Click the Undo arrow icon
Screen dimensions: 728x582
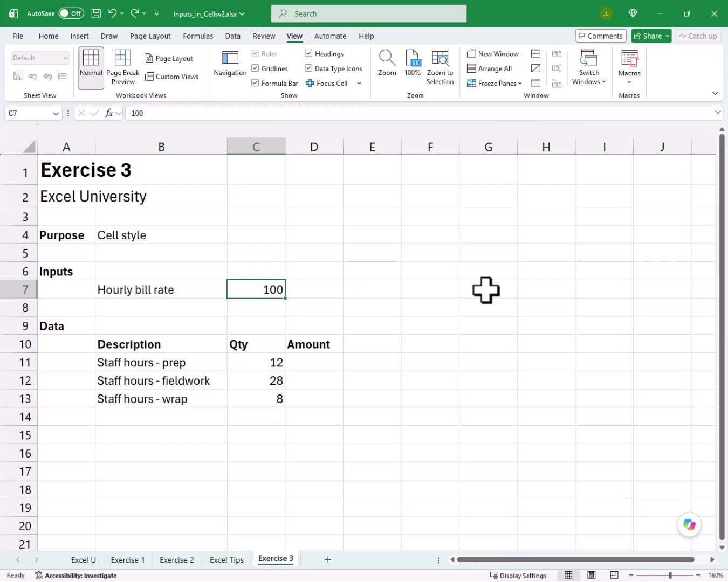pos(112,13)
